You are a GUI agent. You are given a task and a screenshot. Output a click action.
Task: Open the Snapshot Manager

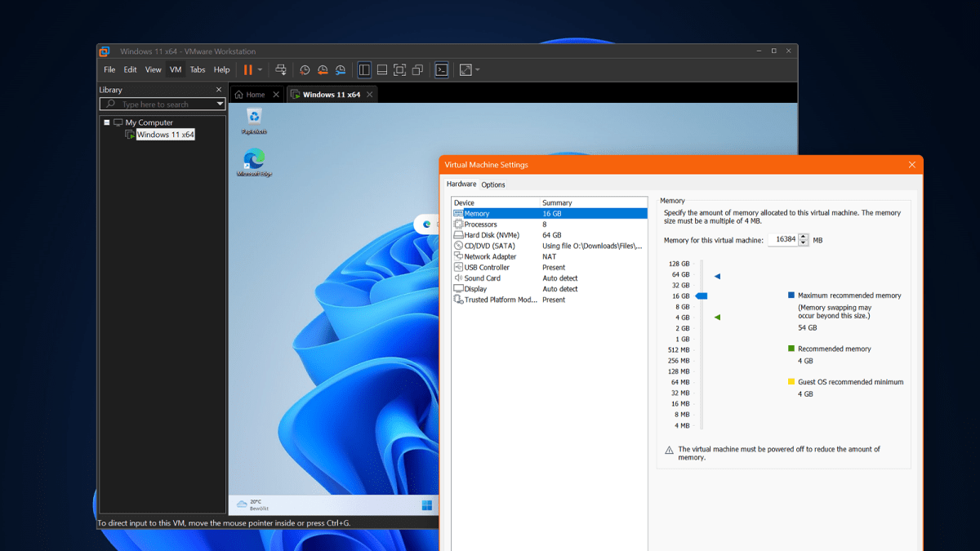tap(340, 69)
